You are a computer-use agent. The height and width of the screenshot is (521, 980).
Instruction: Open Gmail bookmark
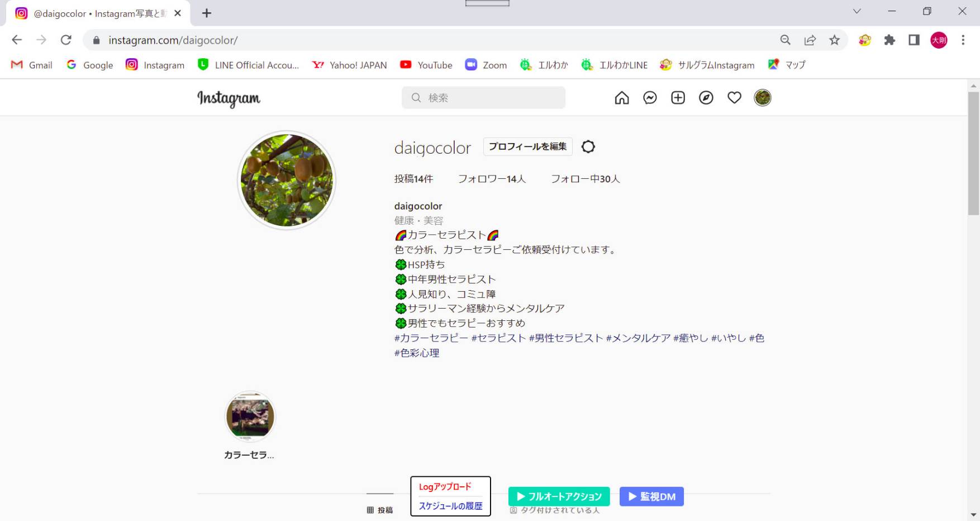pyautogui.click(x=32, y=65)
